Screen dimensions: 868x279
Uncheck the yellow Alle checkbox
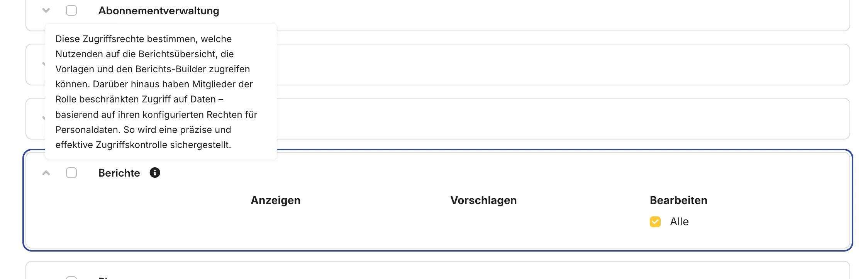[x=655, y=222]
